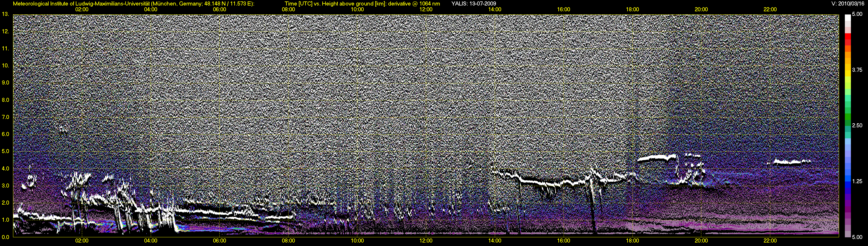The image size is (868, 246).
Task: Click the 0.0 km height axis label
Action: coord(5,237)
